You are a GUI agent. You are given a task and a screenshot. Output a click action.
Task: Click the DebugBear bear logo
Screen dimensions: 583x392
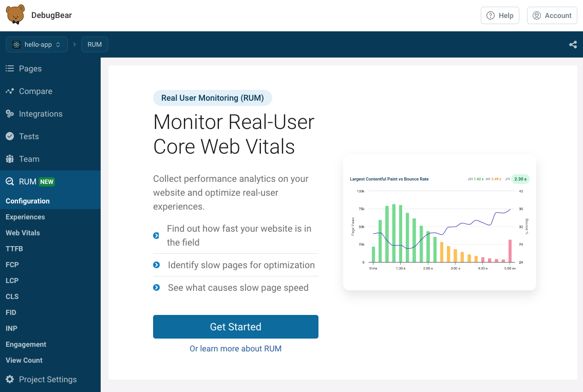15,15
